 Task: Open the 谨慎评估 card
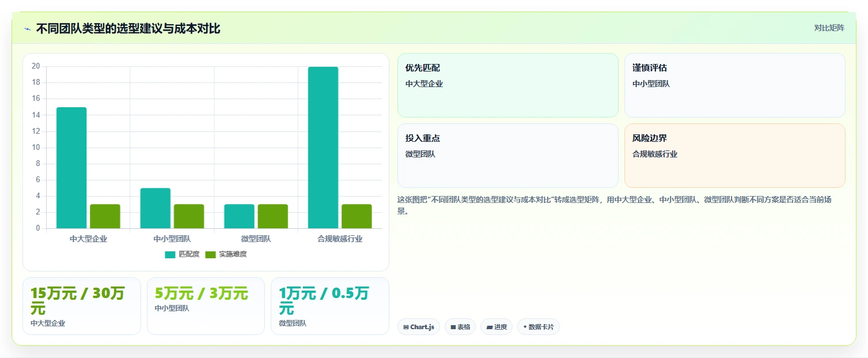(x=735, y=85)
